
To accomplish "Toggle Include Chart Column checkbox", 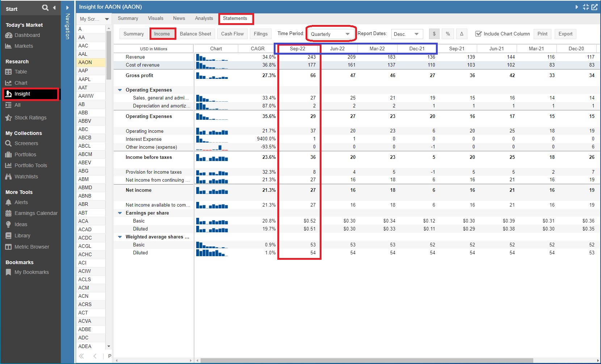I will [x=479, y=34].
